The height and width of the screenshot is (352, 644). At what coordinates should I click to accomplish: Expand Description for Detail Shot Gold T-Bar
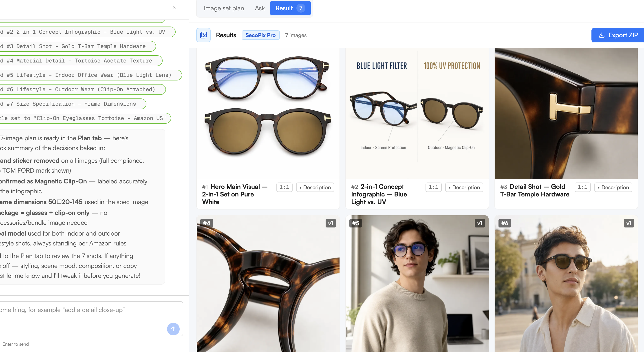[x=613, y=187]
